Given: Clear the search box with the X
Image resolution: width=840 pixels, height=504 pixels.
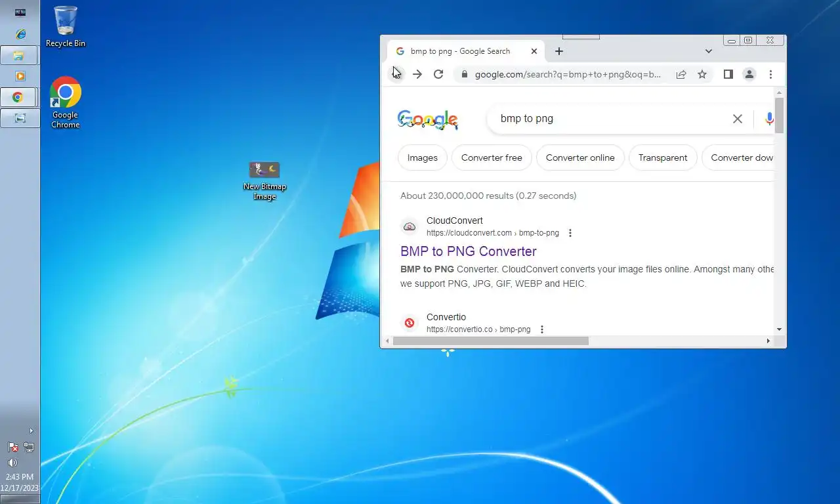Looking at the screenshot, I should click(x=738, y=119).
